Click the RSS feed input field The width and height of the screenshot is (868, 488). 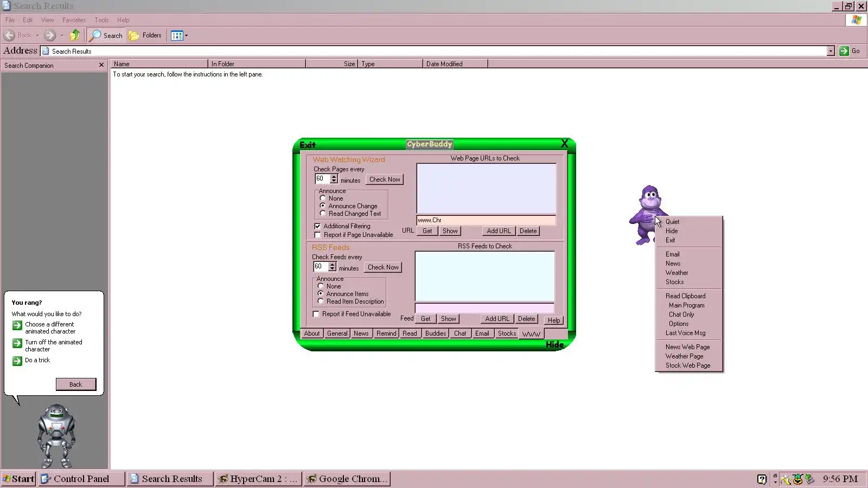[x=484, y=308]
